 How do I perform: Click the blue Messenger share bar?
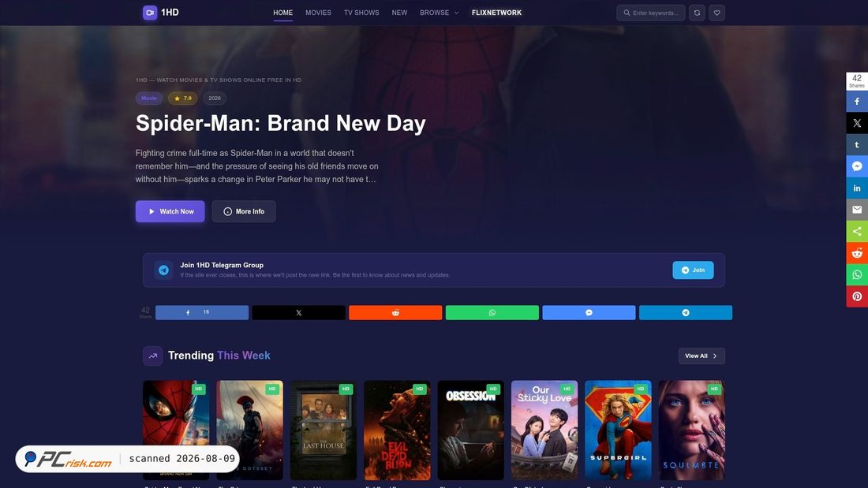589,313
